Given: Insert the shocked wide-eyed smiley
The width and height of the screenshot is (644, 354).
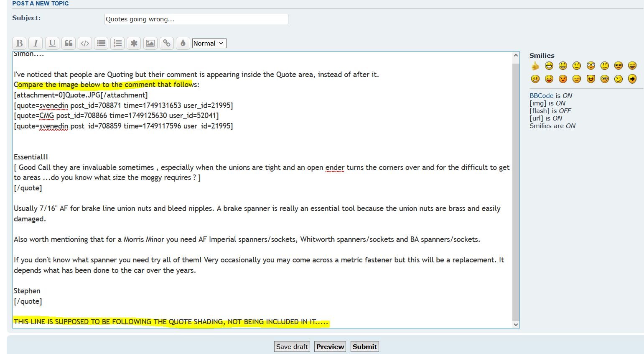Looking at the screenshot, I should [x=591, y=66].
